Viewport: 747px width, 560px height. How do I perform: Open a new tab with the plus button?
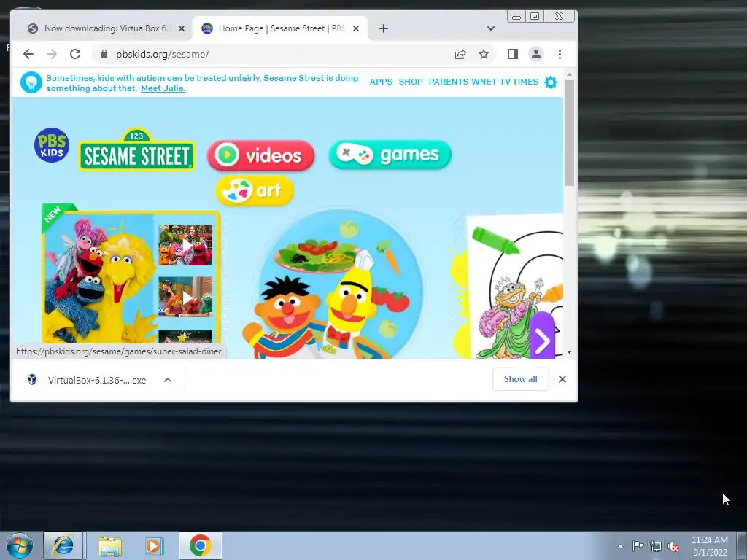pos(384,28)
